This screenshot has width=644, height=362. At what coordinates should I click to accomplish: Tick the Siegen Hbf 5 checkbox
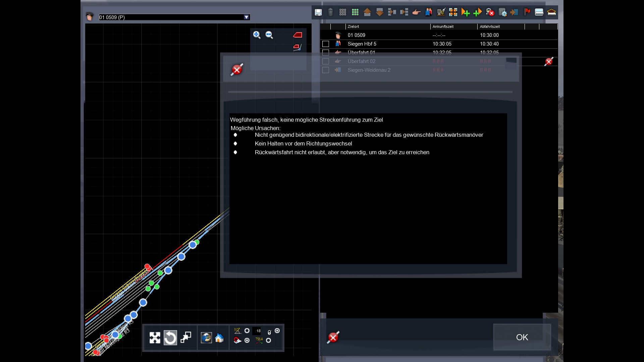click(x=325, y=44)
